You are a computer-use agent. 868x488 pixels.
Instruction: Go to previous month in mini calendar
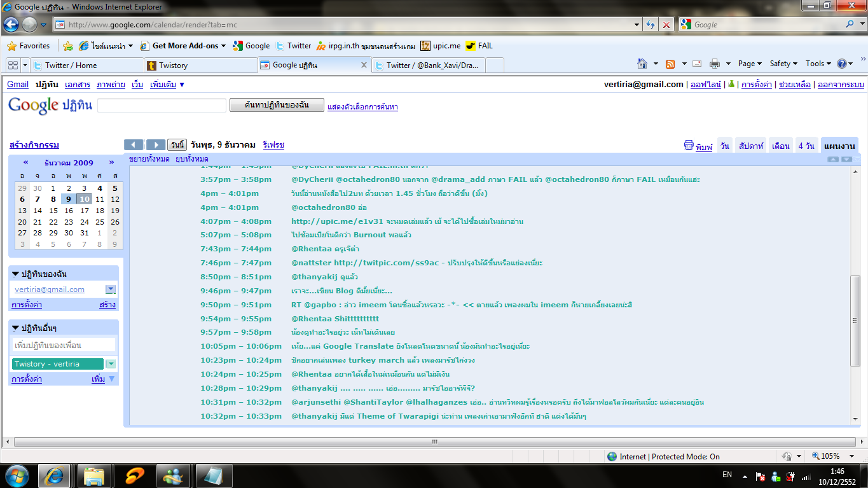click(x=25, y=162)
